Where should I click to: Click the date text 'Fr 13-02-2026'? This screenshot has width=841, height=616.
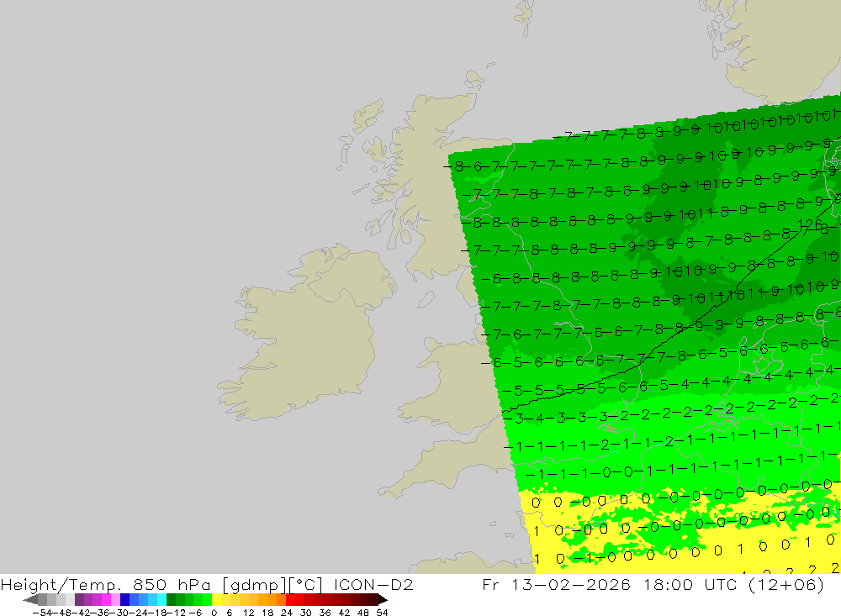pos(556,584)
